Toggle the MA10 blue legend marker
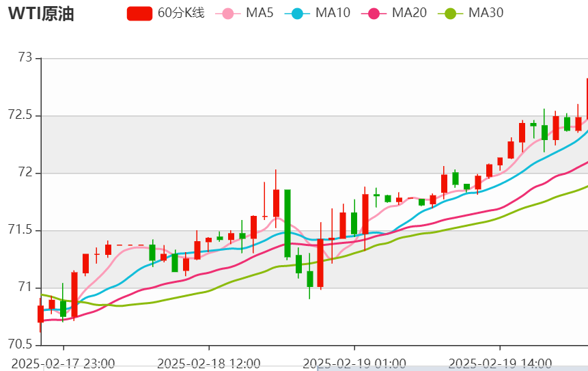This screenshot has height=371, width=588. [x=296, y=13]
